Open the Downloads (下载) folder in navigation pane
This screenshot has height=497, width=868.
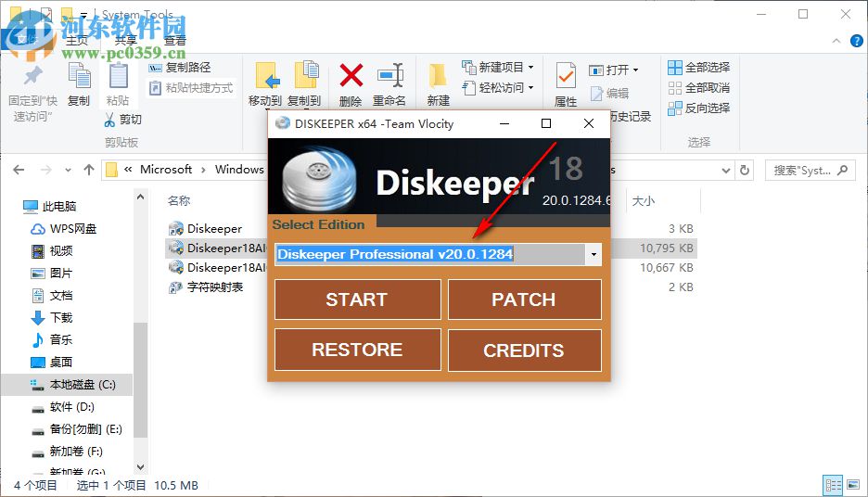pos(52,318)
